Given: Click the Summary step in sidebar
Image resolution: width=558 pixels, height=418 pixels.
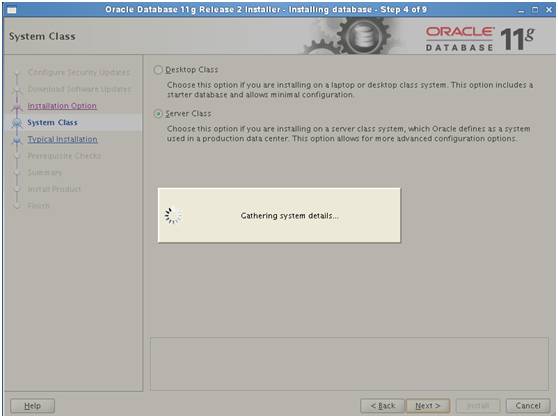Looking at the screenshot, I should coord(44,173).
